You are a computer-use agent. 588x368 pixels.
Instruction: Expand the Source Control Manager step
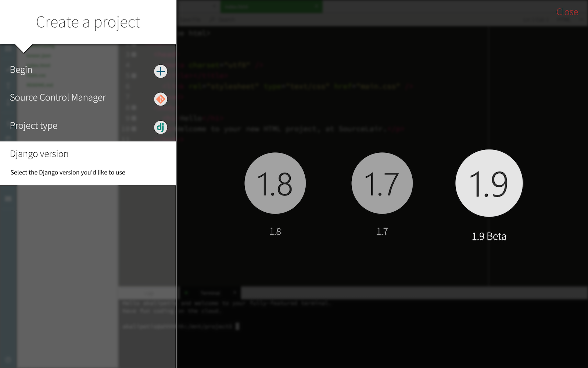point(58,98)
